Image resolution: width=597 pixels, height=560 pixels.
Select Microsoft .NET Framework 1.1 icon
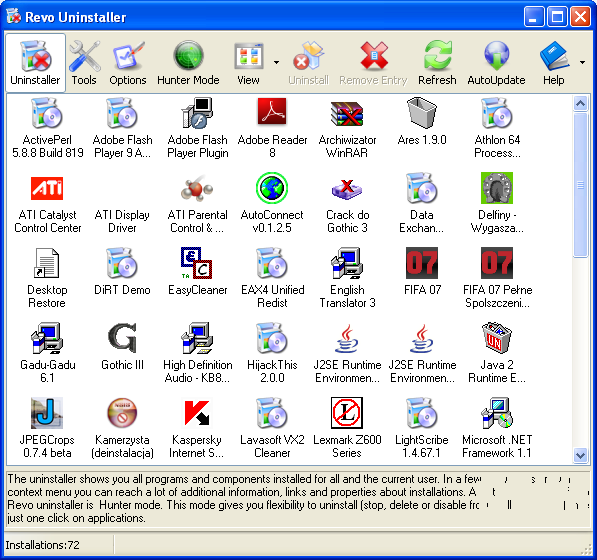coord(497,413)
